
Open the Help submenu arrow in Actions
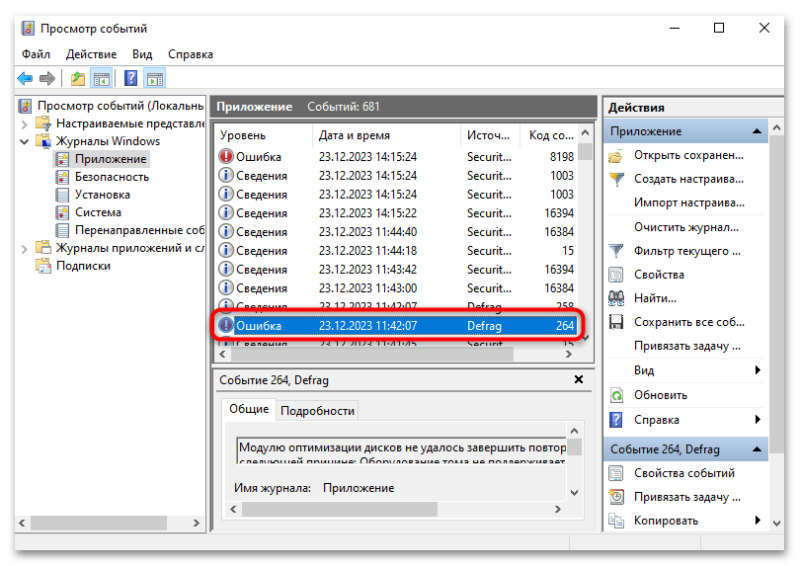[758, 420]
